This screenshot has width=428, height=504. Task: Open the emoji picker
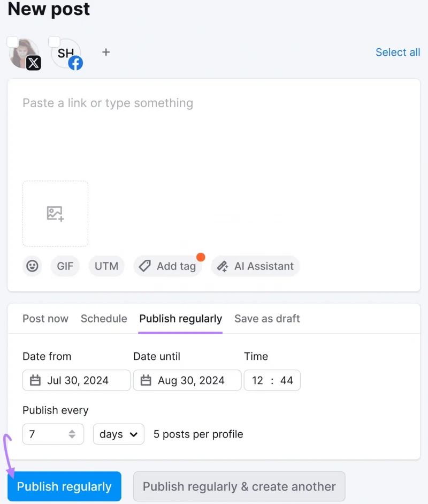[32, 266]
